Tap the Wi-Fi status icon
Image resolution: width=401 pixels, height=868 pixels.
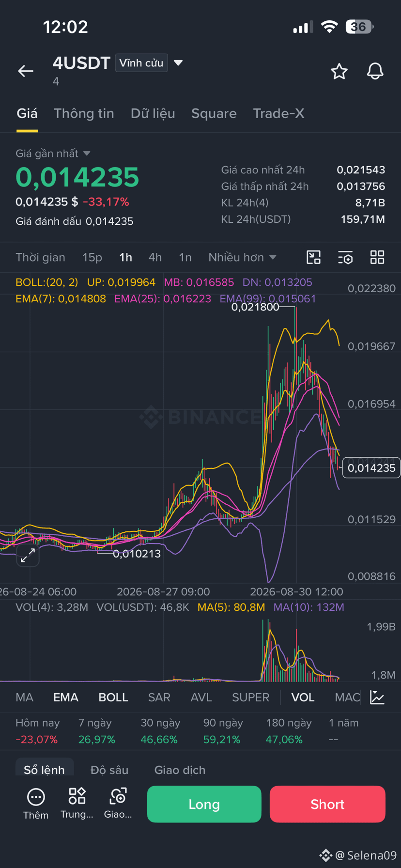pyautogui.click(x=329, y=27)
